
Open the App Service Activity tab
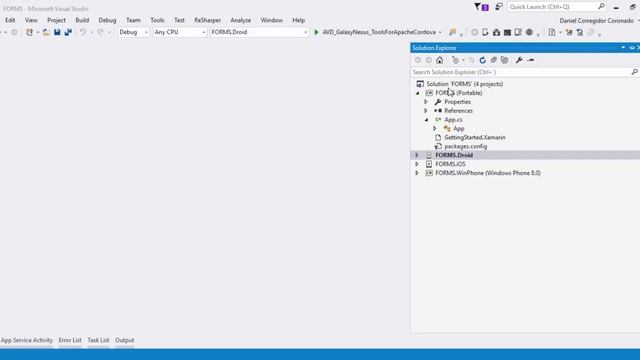click(27, 340)
